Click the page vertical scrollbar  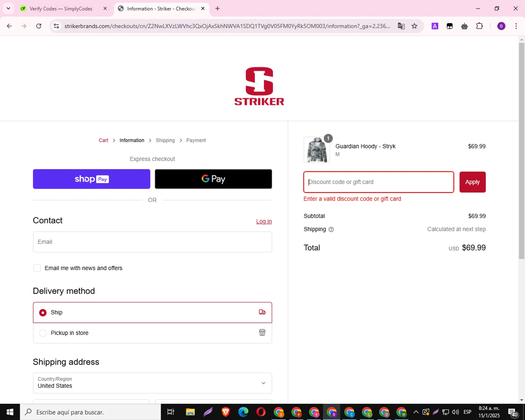521,150
